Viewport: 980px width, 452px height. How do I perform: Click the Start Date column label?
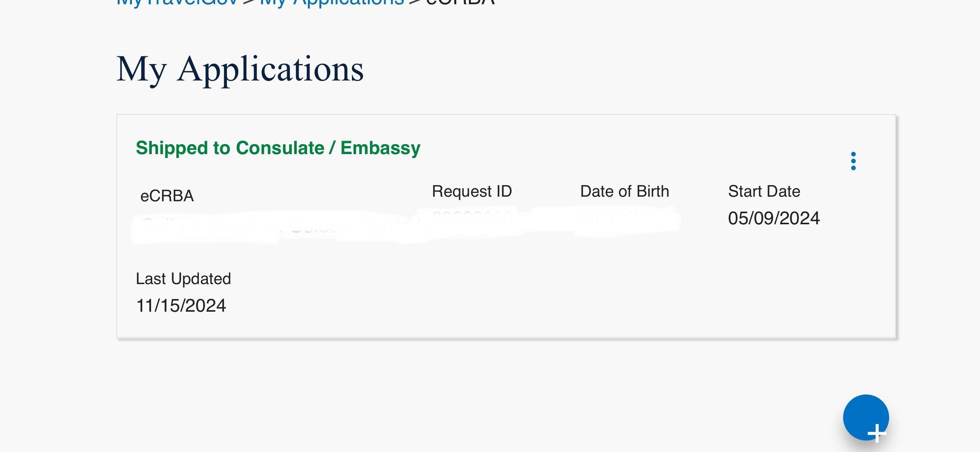[x=764, y=191]
